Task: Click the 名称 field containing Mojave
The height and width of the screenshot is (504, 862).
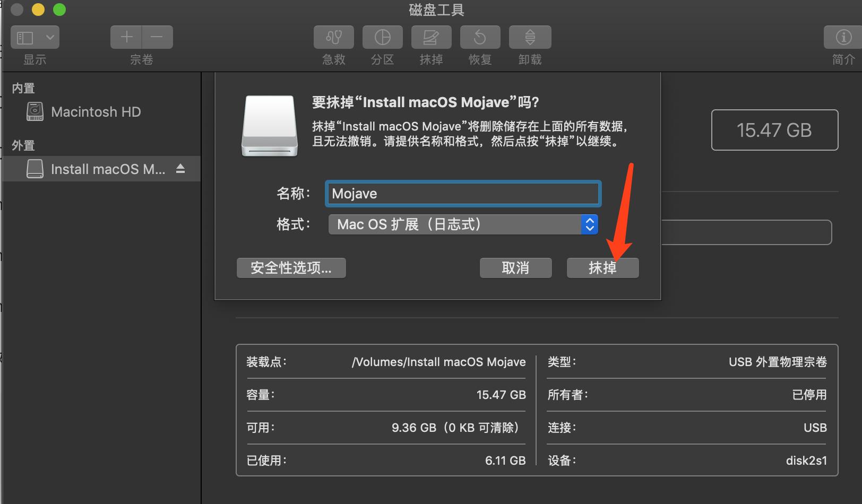Action: (x=462, y=193)
